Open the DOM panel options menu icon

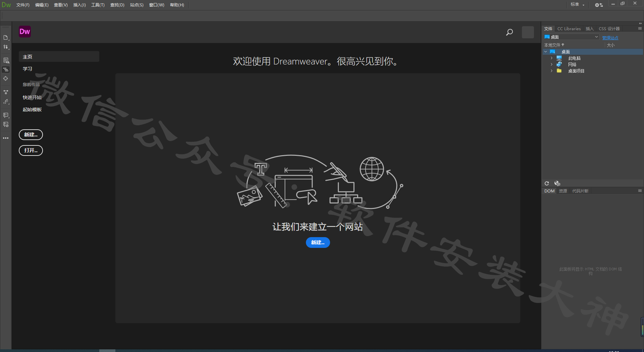click(x=640, y=191)
